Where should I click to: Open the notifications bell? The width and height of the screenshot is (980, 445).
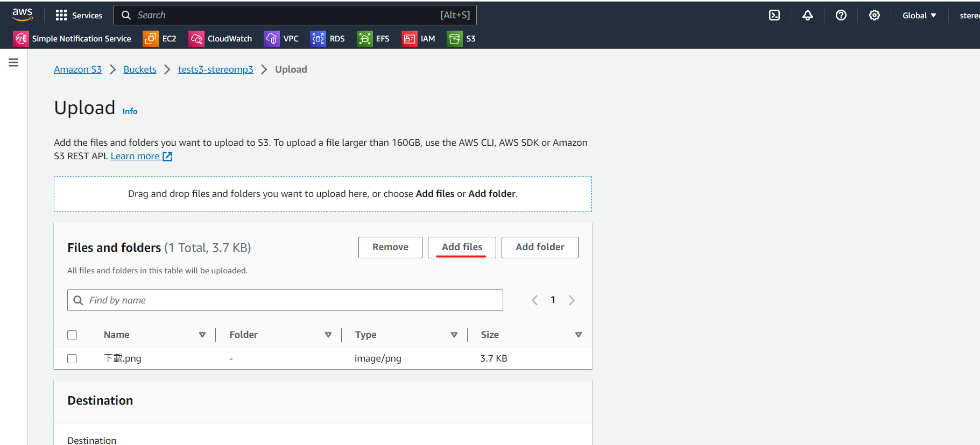808,15
